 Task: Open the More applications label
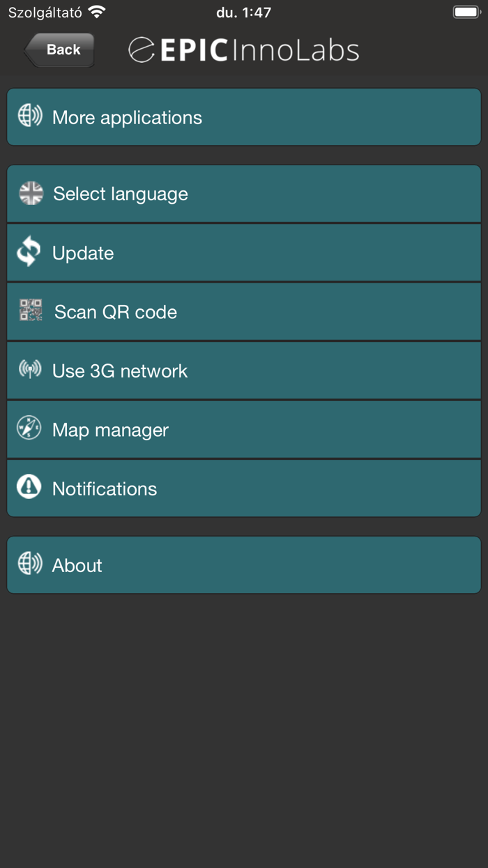tap(127, 117)
